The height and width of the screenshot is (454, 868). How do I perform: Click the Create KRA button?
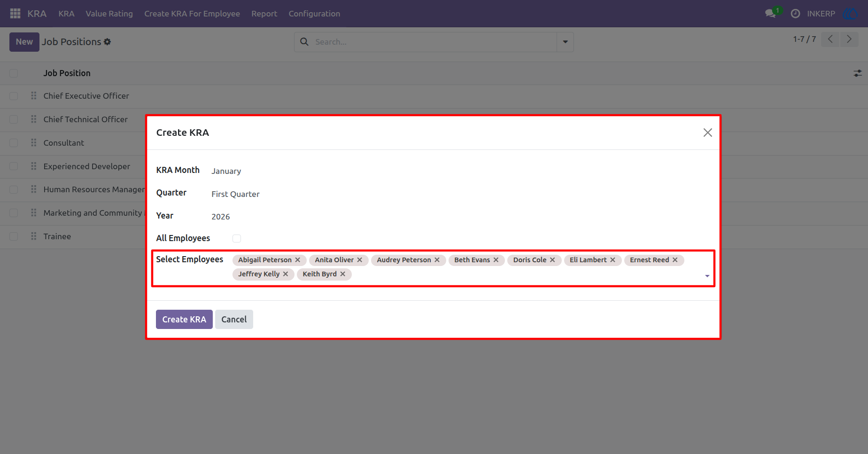(184, 320)
